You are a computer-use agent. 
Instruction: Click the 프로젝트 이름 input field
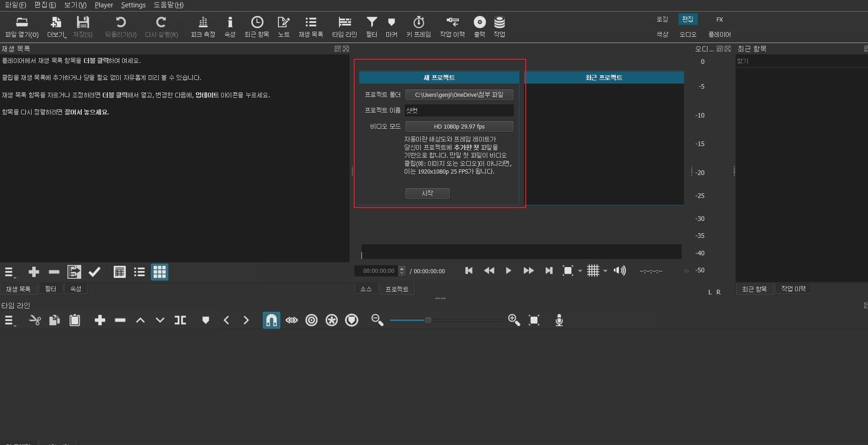[x=459, y=110]
